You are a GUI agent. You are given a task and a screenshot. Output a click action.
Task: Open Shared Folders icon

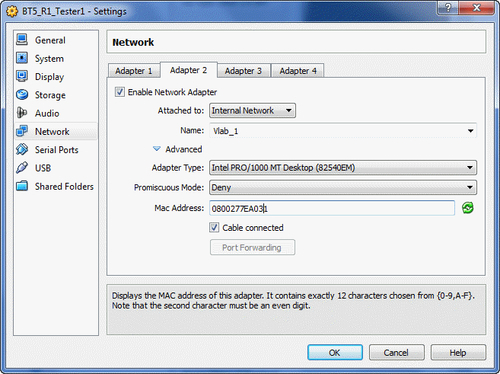(22, 186)
